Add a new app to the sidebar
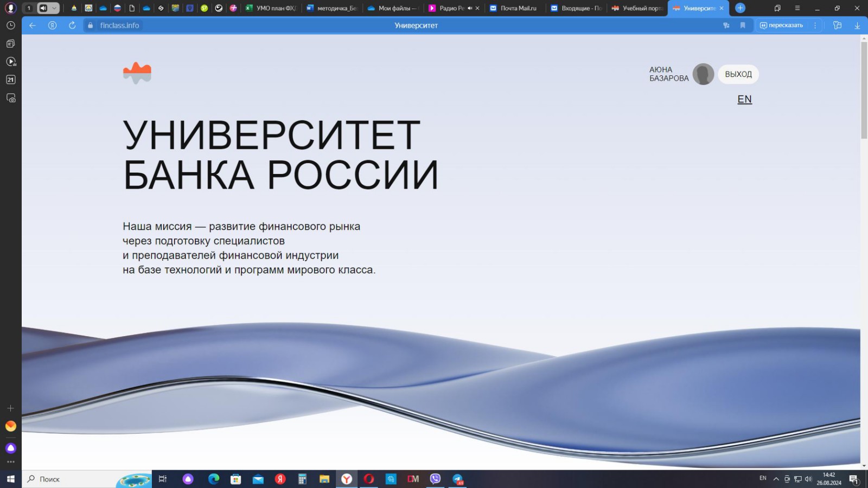 click(10, 408)
